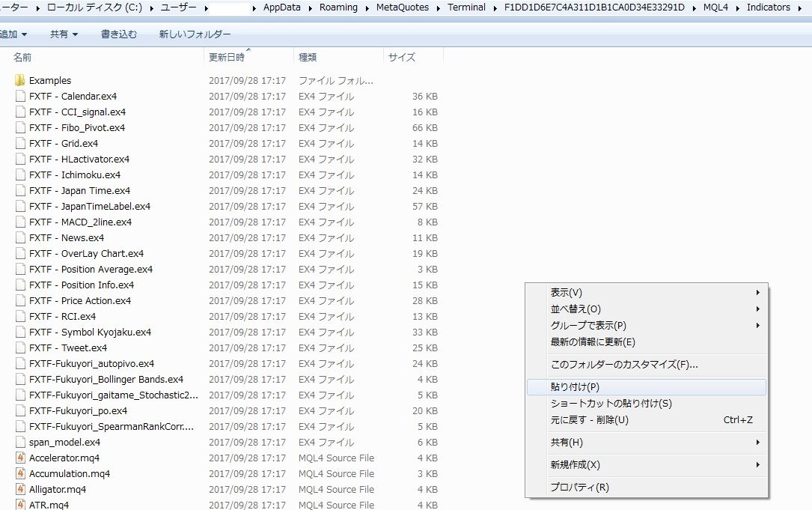Select the FXTF - Price Action.ex4 file icon
Image resolution: width=812 pixels, height=510 pixels.
coord(20,300)
